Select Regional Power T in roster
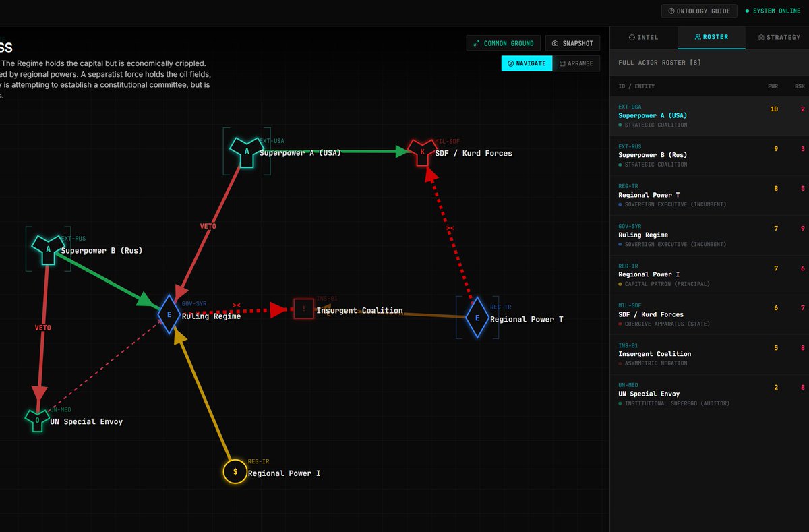Viewport: 809px width, 532px height. tap(710, 196)
